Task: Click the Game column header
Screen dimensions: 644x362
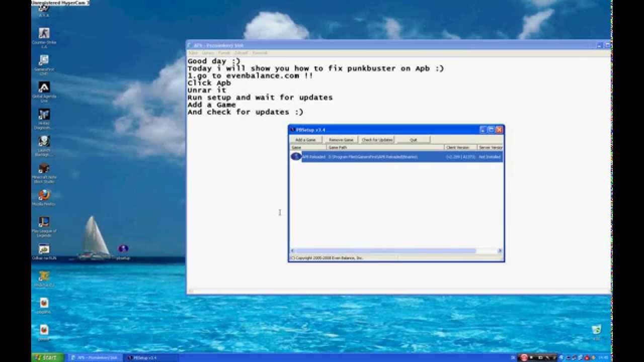Action: pyautogui.click(x=307, y=147)
